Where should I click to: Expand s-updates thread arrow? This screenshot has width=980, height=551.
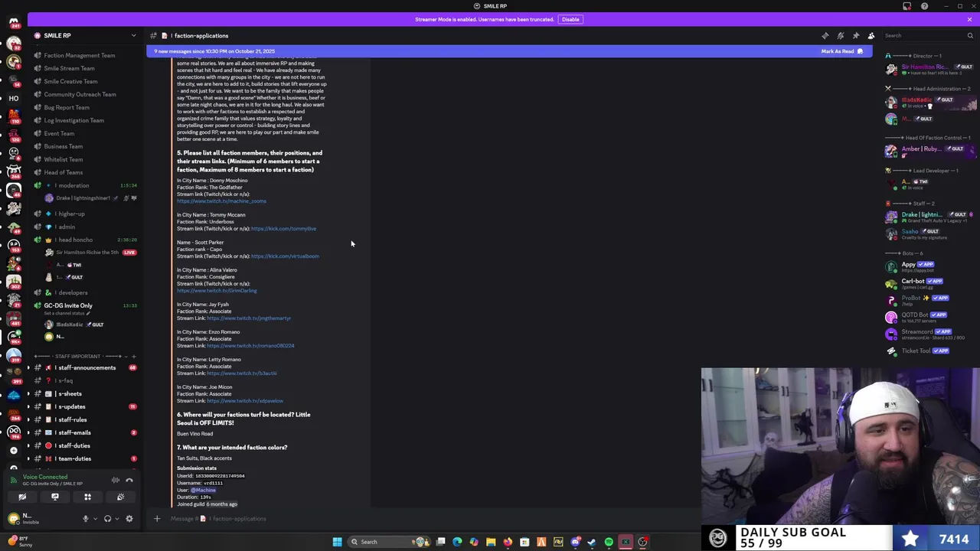28,407
